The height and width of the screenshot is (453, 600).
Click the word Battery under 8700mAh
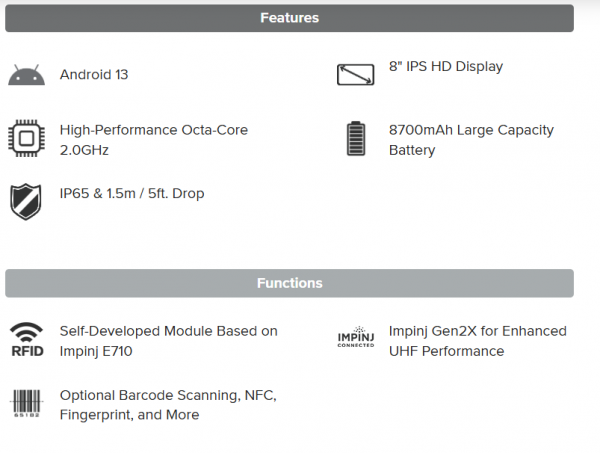(x=412, y=150)
